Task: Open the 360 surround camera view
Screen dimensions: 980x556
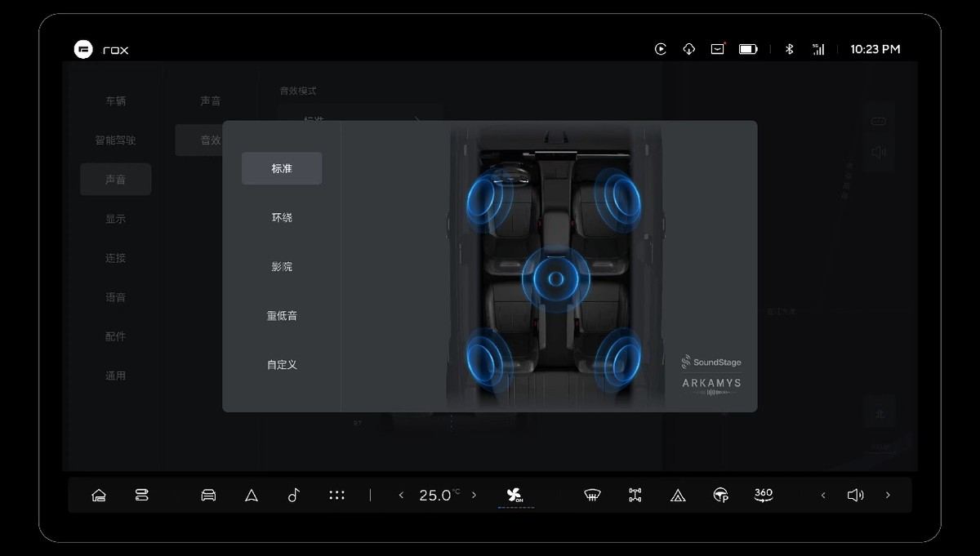Action: (x=764, y=495)
